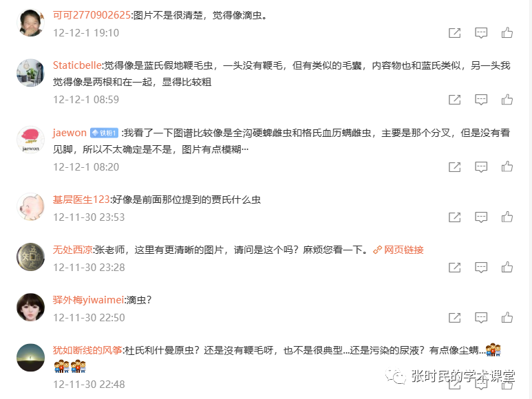
Task: Like 无处西凉's comment
Action: [507, 267]
